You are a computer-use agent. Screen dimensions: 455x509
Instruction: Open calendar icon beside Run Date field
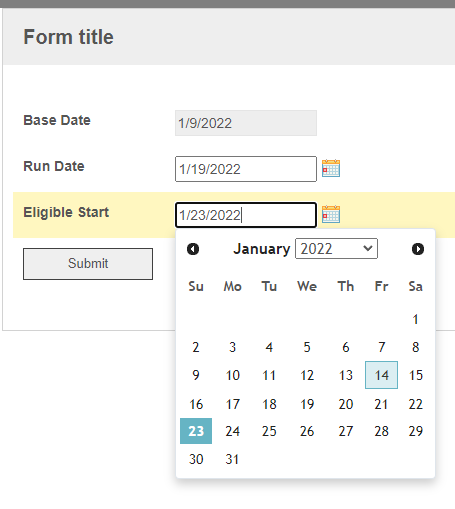[x=331, y=168]
